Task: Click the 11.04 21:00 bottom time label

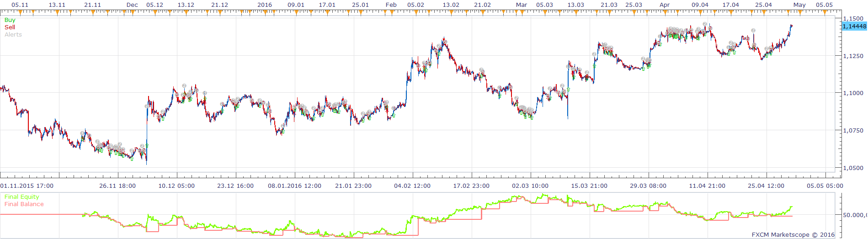Action: (x=707, y=186)
